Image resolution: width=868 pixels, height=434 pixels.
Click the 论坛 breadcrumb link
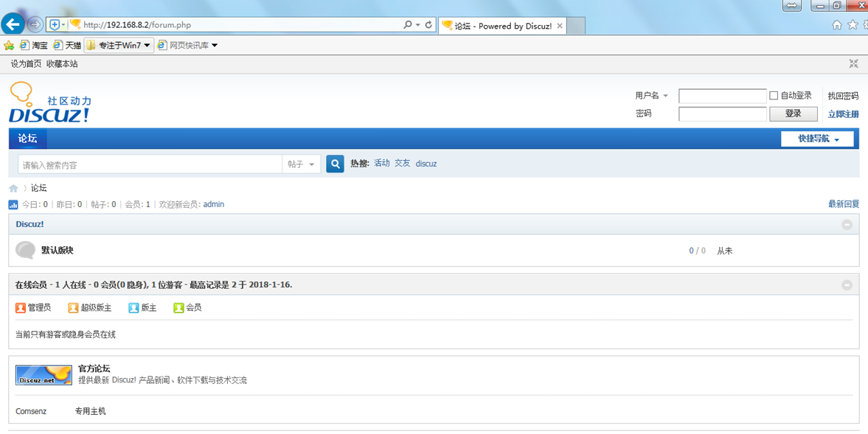[39, 189]
